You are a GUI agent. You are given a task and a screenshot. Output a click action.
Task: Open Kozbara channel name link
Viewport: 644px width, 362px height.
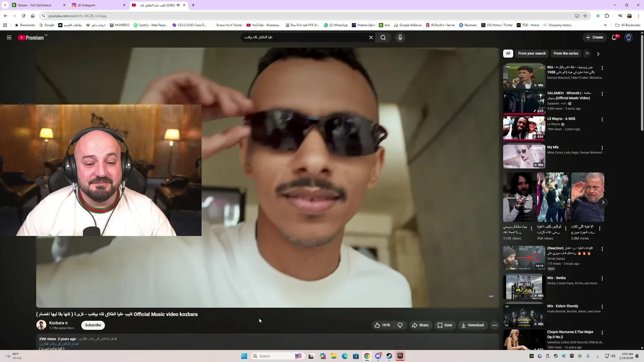[x=56, y=323]
